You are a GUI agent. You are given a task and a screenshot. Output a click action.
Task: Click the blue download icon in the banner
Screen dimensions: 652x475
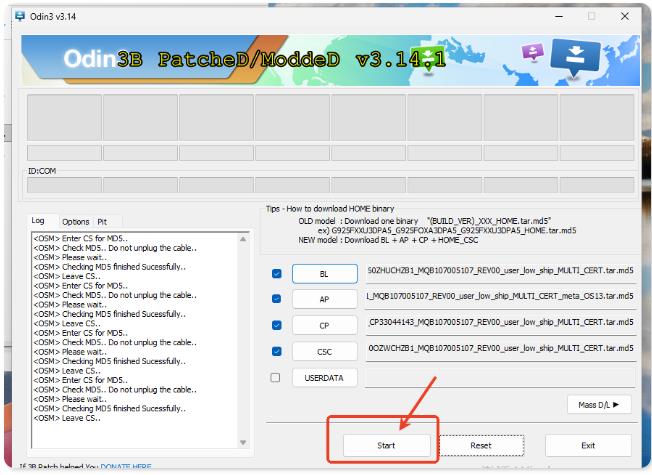575,57
